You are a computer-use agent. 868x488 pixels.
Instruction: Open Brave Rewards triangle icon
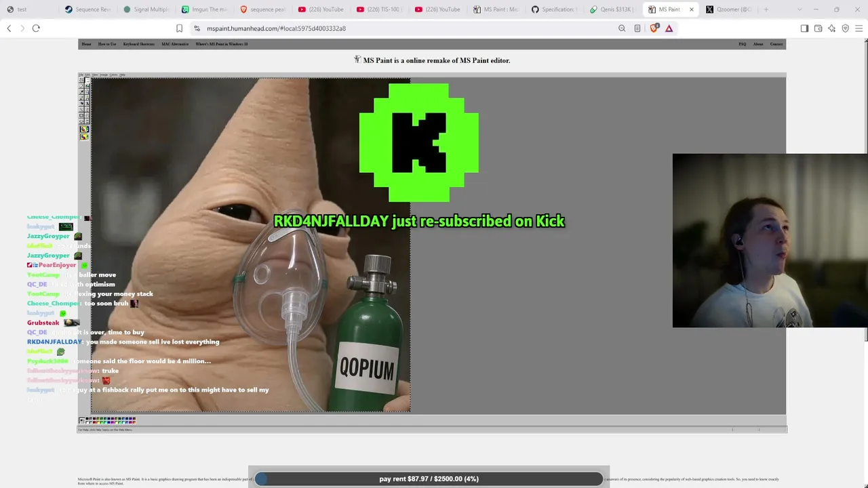[x=669, y=28]
